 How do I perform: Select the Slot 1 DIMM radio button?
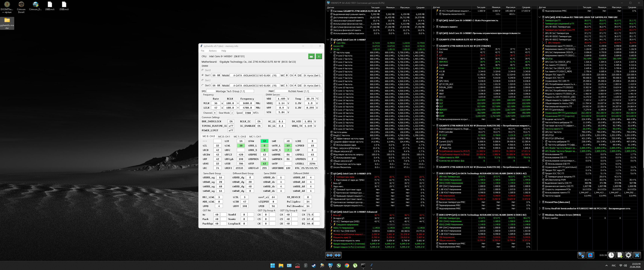click(203, 75)
